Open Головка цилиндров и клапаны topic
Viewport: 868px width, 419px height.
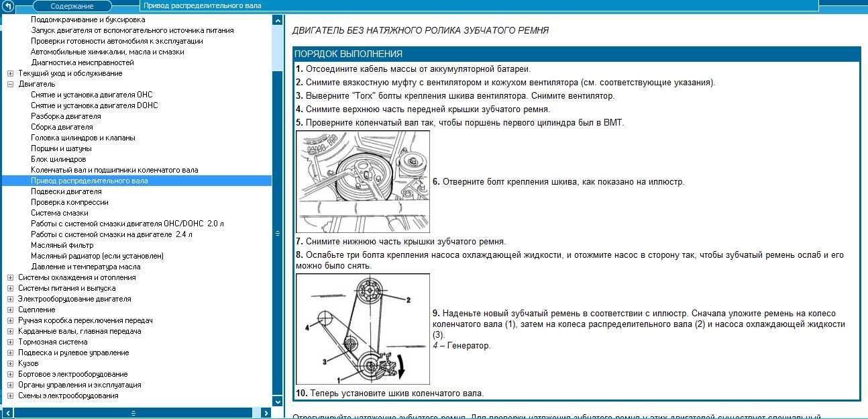[83, 138]
